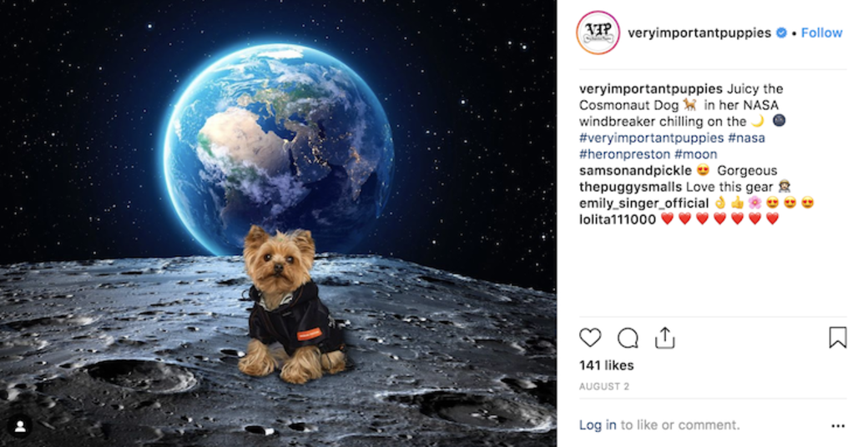Open the #heronpreston hashtag

coord(624,154)
